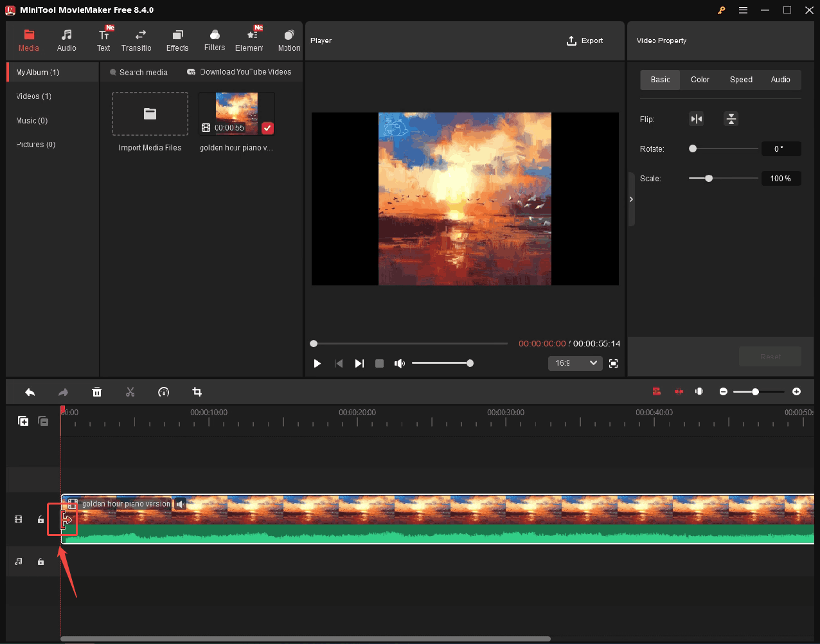820x644 pixels.
Task: Click the Export button
Action: [x=585, y=40]
